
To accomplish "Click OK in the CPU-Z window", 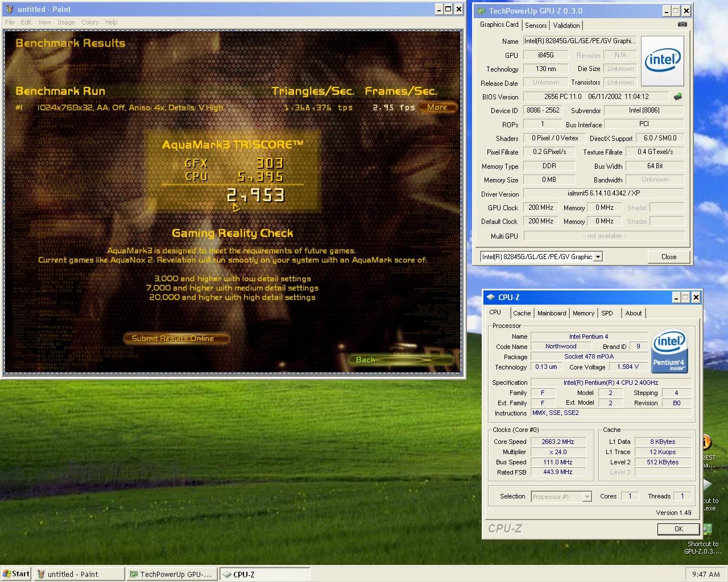I will pos(679,529).
